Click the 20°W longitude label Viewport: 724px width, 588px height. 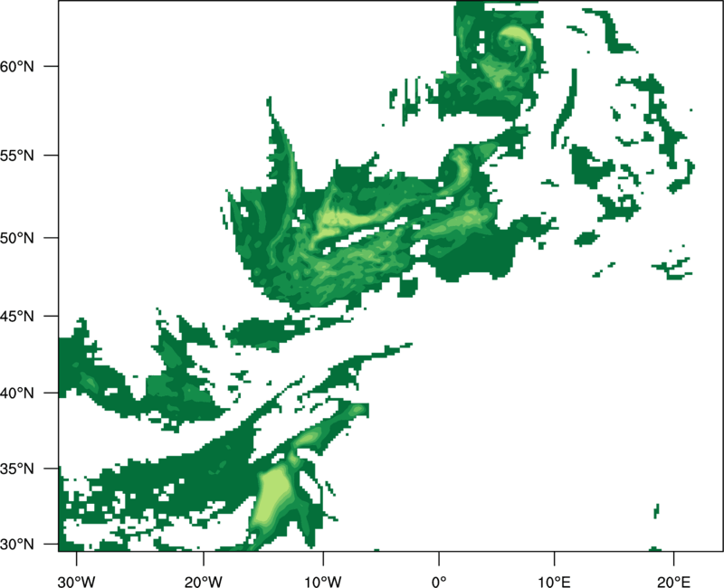pos(204,582)
